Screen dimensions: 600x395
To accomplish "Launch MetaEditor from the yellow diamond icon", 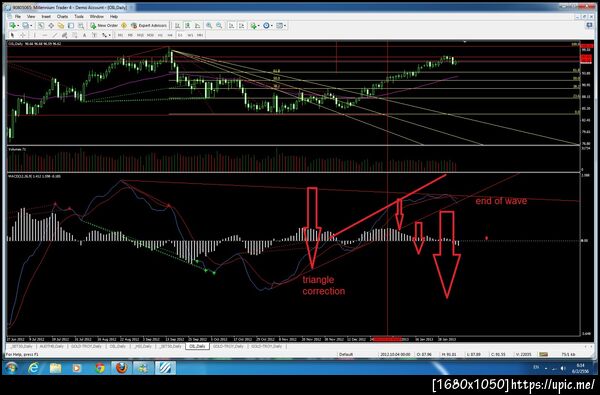I will [x=124, y=26].
